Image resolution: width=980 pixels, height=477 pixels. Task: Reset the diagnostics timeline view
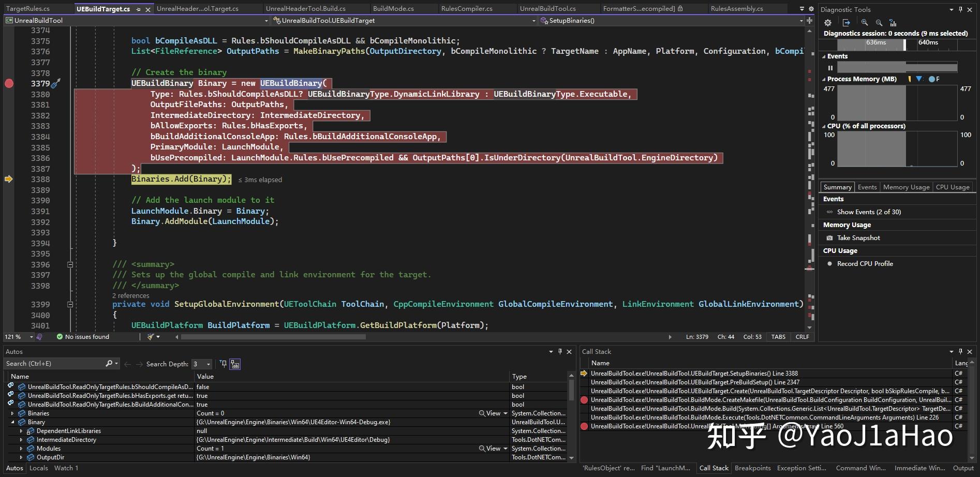pyautogui.click(x=893, y=22)
